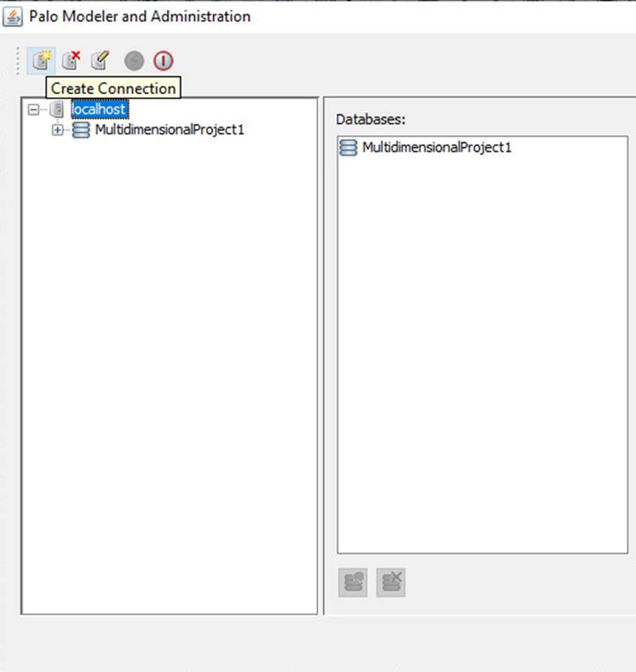Viewport: 636px width, 672px height.
Task: Select MultidimensionalProject1 in the Databases list
Action: [x=436, y=148]
